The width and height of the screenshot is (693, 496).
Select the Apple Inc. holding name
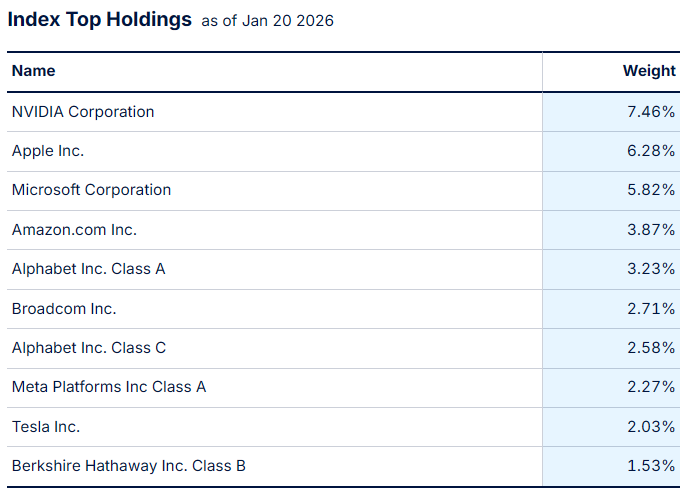pos(48,151)
